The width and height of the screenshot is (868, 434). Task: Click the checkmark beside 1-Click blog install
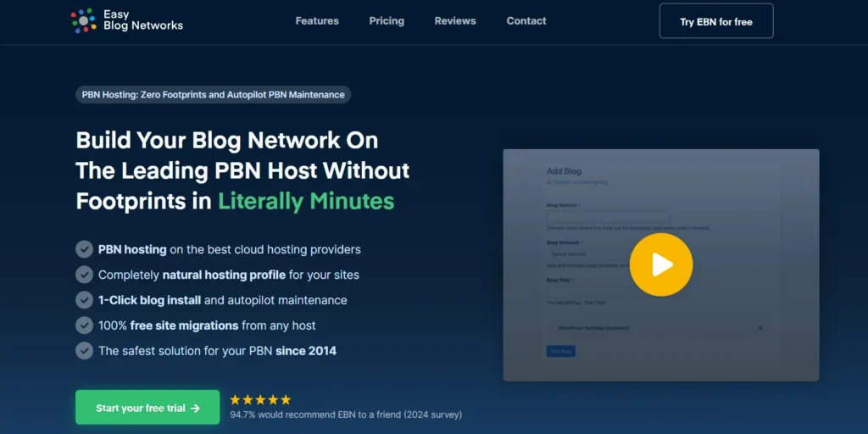coord(84,300)
